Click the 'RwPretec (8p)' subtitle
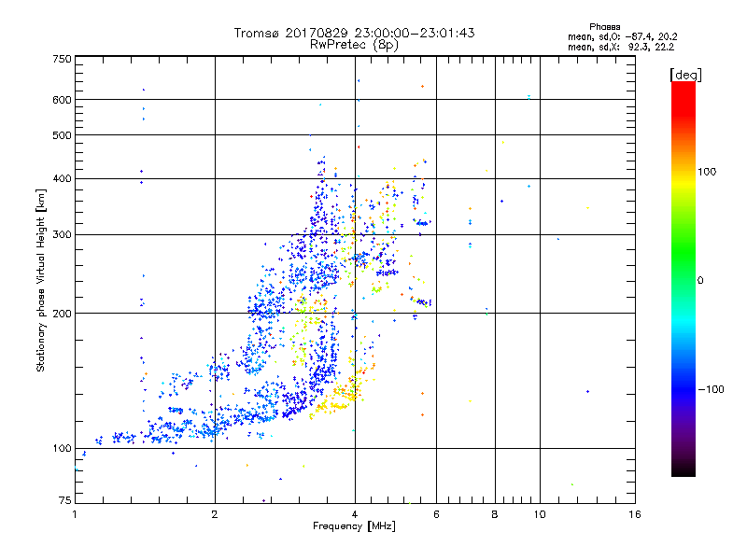Viewport: 747px width, 560px height. point(354,45)
